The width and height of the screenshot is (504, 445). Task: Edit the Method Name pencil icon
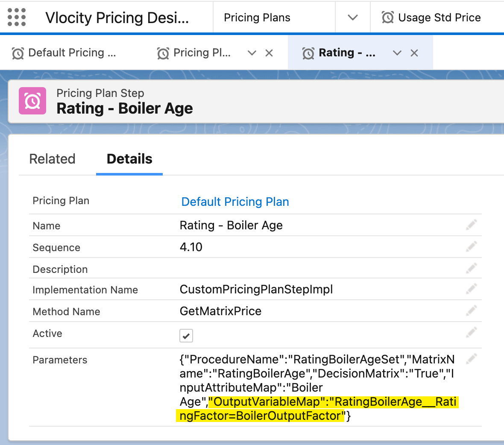[x=471, y=311]
